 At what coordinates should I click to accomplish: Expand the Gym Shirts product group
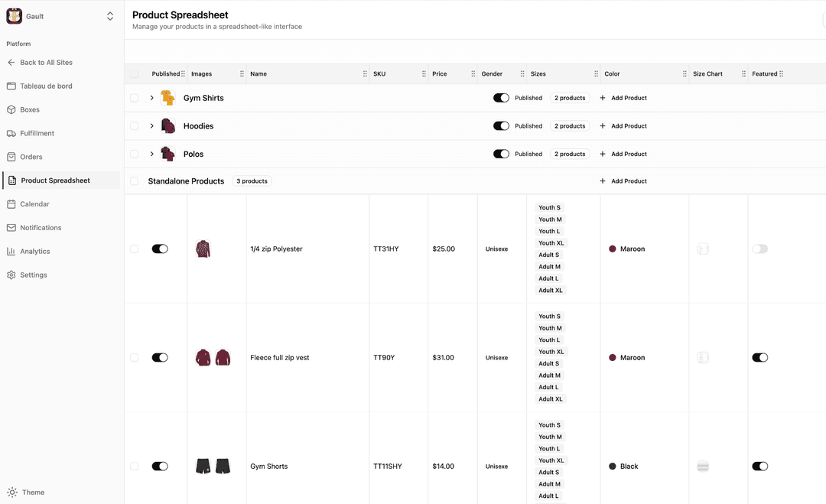coord(152,98)
